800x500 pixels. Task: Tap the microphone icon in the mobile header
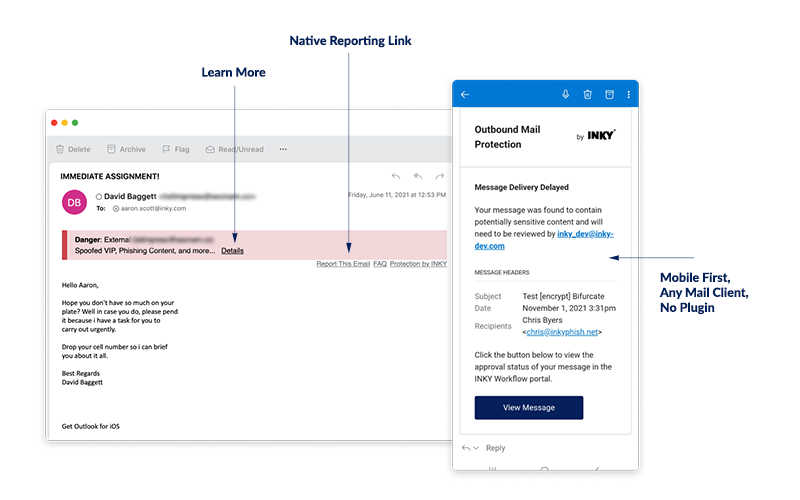coord(565,94)
